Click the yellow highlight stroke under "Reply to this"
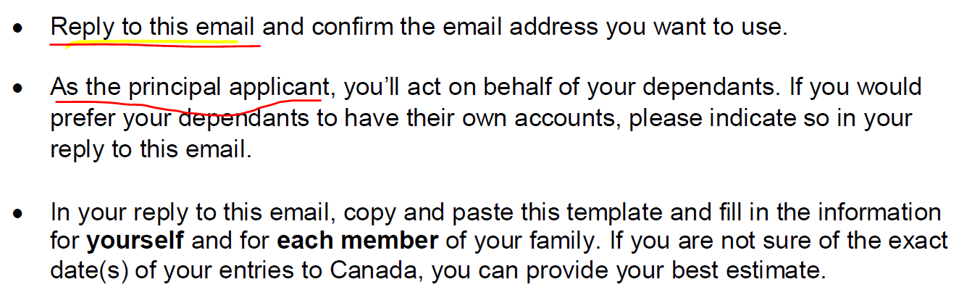Screen dimensions: 980x303 [x=145, y=42]
